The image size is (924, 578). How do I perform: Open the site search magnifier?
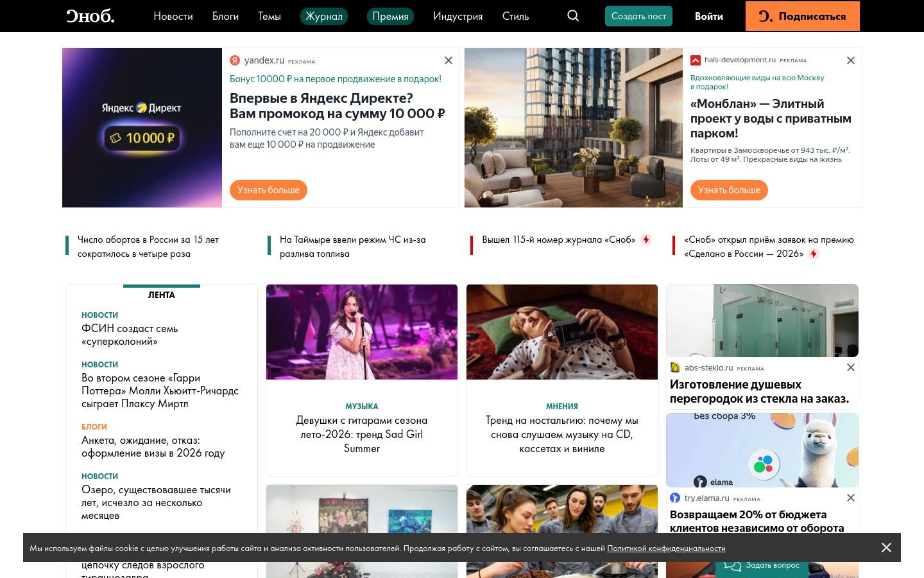pyautogui.click(x=573, y=16)
